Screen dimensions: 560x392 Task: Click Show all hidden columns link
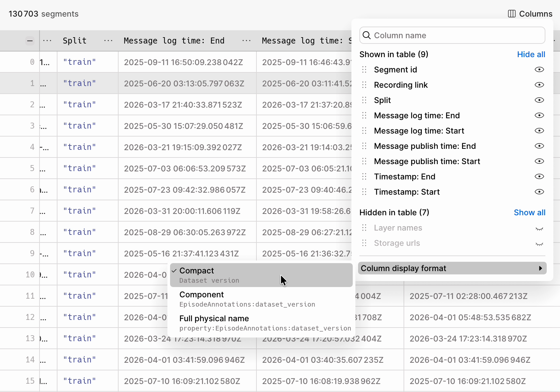click(529, 212)
